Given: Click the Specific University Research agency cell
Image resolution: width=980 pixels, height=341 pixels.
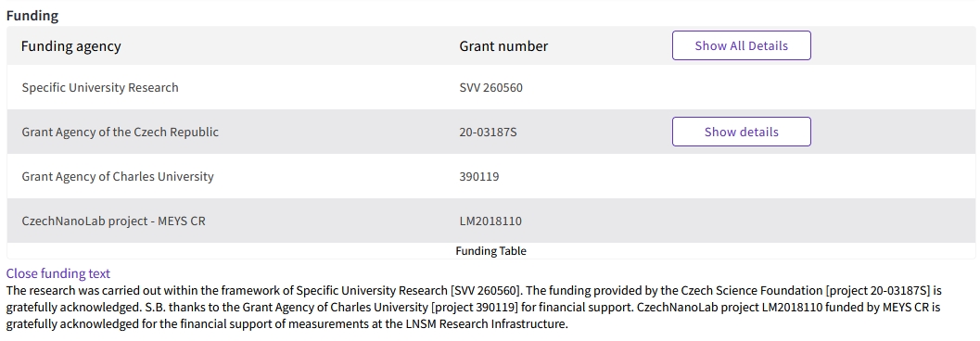Looking at the screenshot, I should [x=100, y=87].
